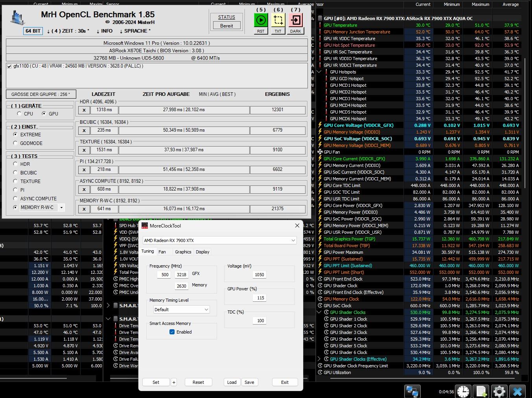This screenshot has width=532, height=398.
Task: Click the X button on the HDR result row
Action: (84, 110)
